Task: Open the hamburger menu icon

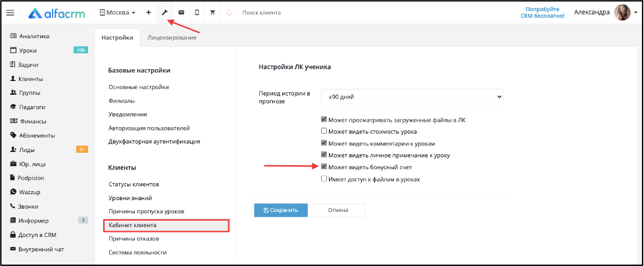Action: [x=10, y=13]
